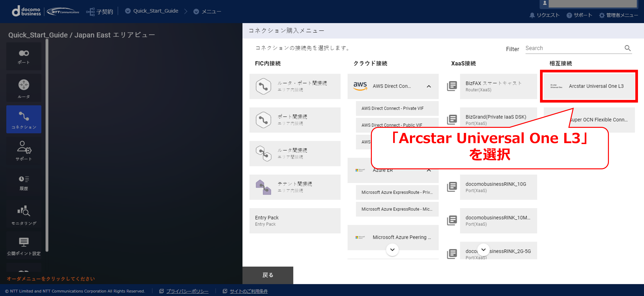Click the document icon beside docomobusinessRINK_10M
Screen dimensions: 644x296
click(x=452, y=220)
